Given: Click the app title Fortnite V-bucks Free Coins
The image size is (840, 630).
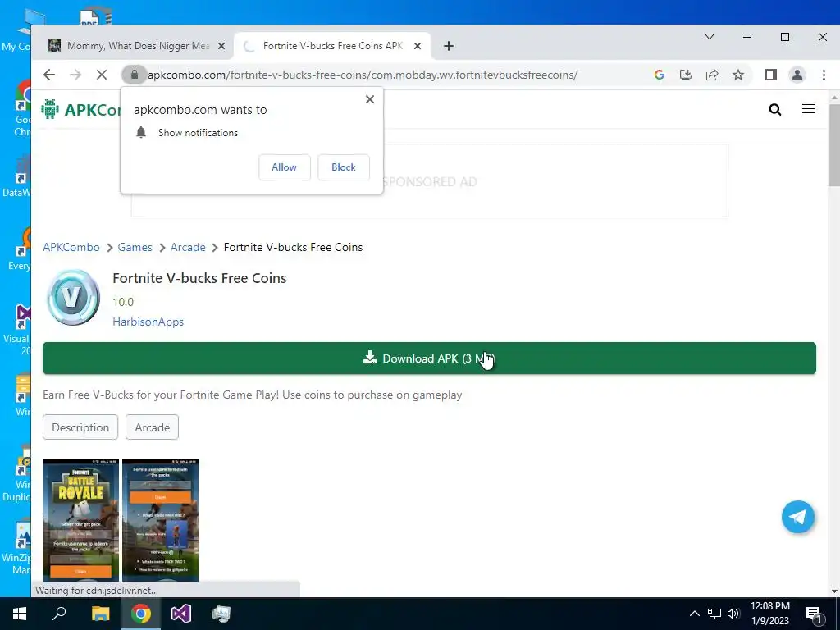Looking at the screenshot, I should [199, 278].
